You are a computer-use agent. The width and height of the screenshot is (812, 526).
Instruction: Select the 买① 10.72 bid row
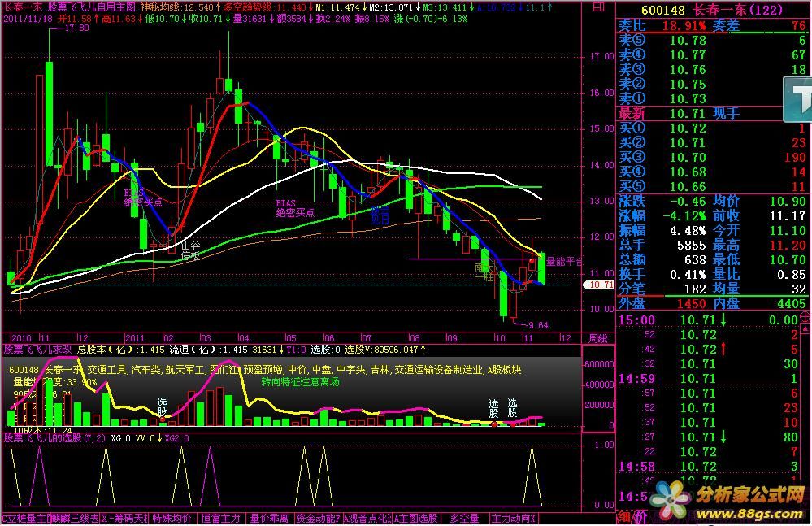tap(713, 128)
